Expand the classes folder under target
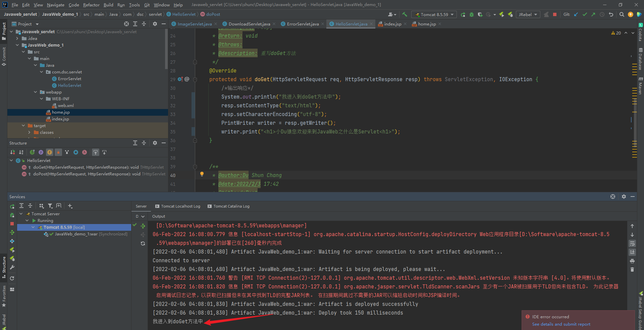This screenshot has height=330, width=644. point(29,132)
